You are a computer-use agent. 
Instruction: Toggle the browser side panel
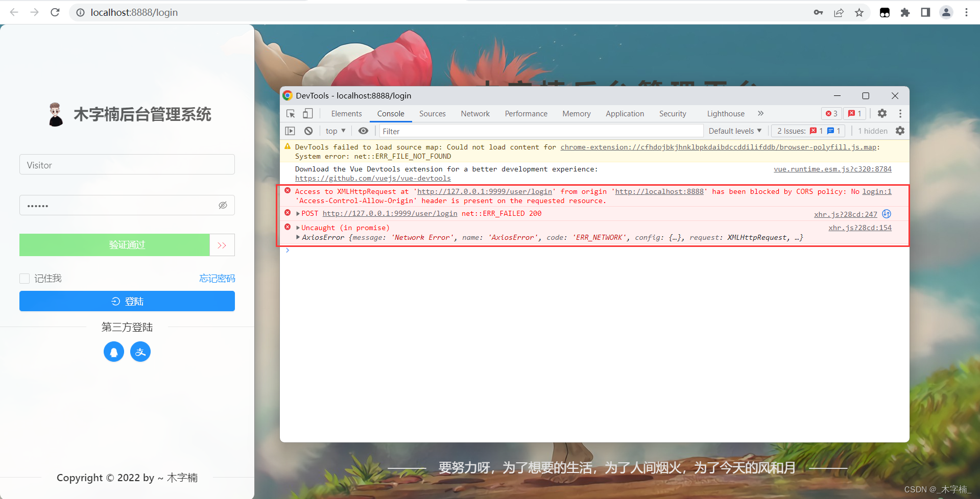click(x=925, y=12)
